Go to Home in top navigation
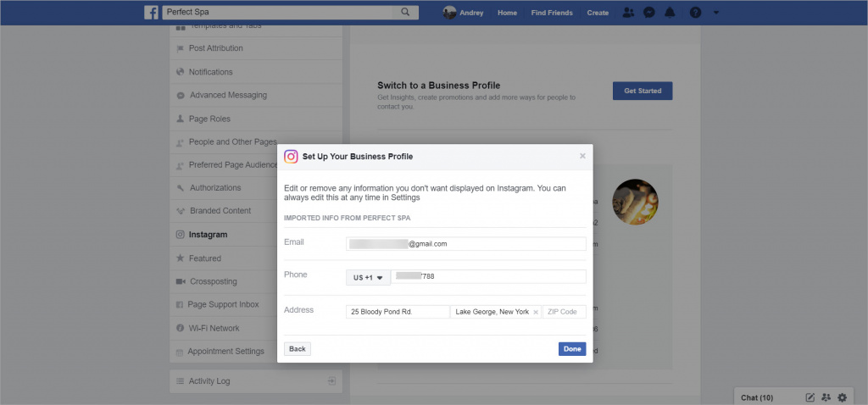This screenshot has width=868, height=405. pyautogui.click(x=507, y=13)
